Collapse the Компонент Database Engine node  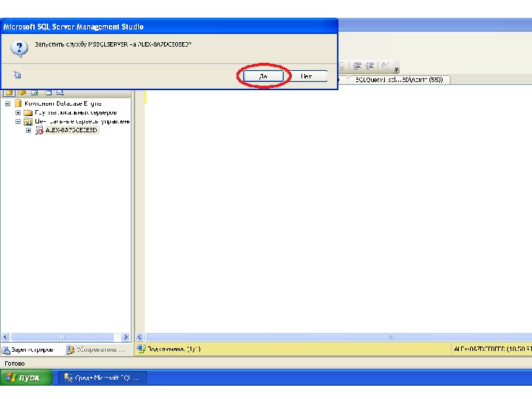coord(7,103)
